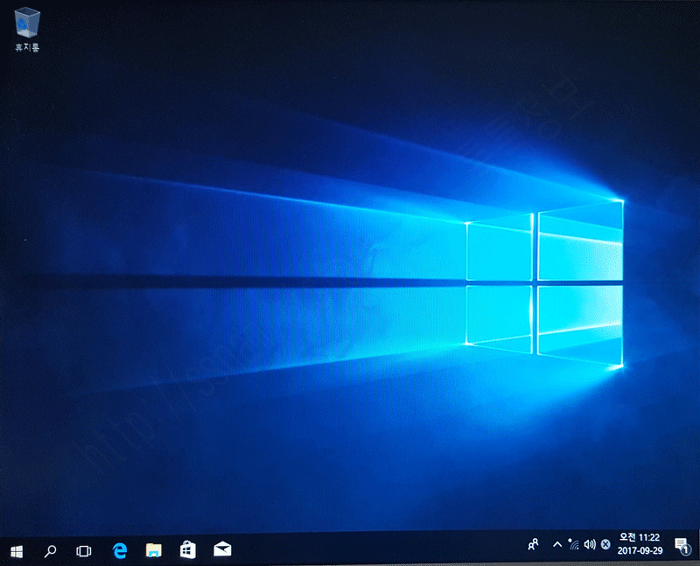Open clock showing 11:22
700x566 pixels.
[639, 537]
